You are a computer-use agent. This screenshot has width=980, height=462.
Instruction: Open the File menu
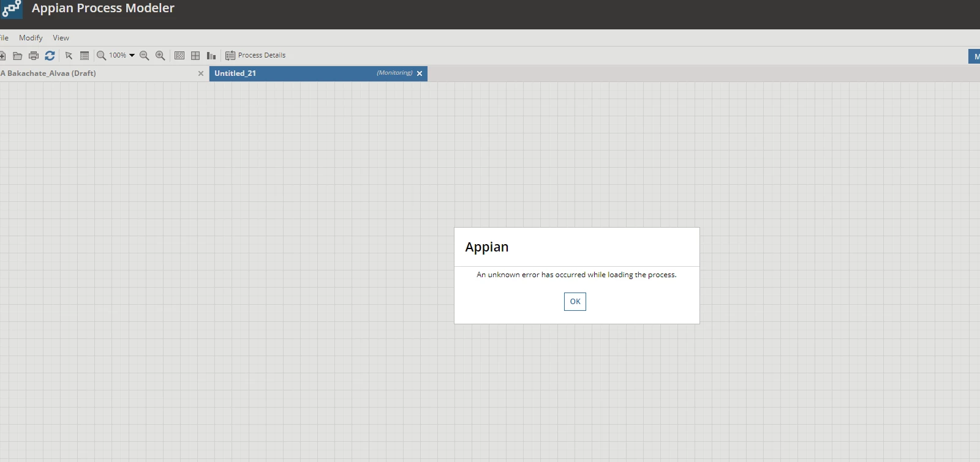pos(4,38)
